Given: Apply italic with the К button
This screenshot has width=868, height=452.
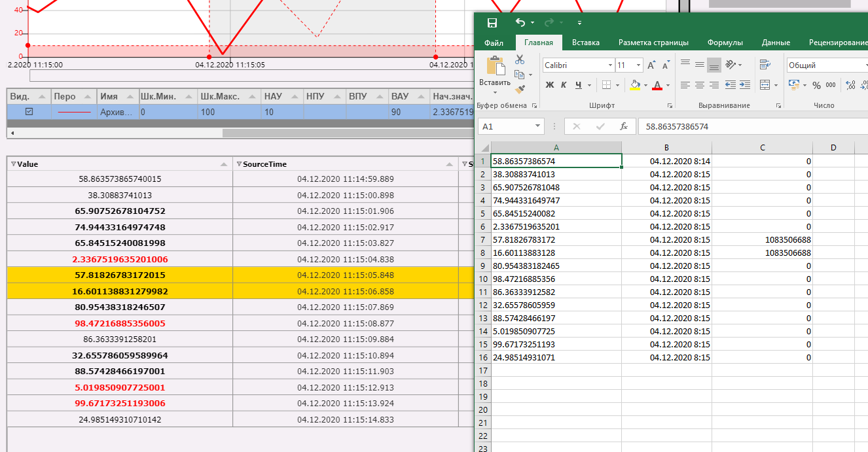Looking at the screenshot, I should (564, 85).
